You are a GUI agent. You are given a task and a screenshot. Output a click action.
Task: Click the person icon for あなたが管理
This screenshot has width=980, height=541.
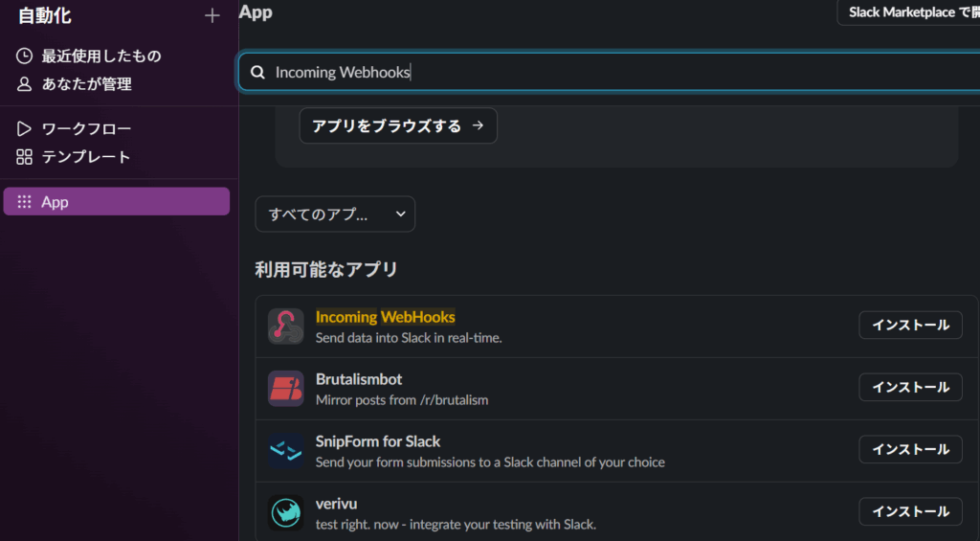24,84
